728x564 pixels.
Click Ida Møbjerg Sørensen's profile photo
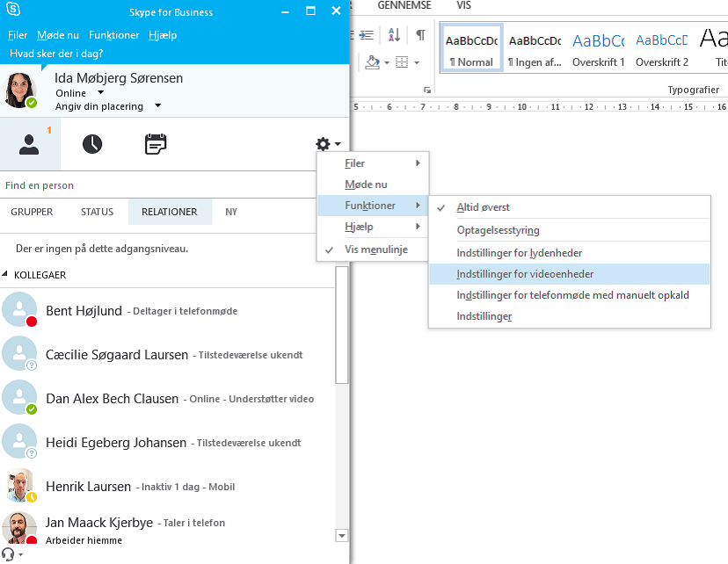point(19,90)
